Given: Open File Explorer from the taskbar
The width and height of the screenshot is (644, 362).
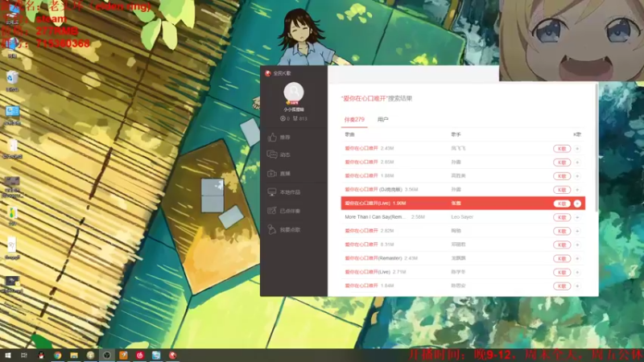Looking at the screenshot, I should coord(74,355).
